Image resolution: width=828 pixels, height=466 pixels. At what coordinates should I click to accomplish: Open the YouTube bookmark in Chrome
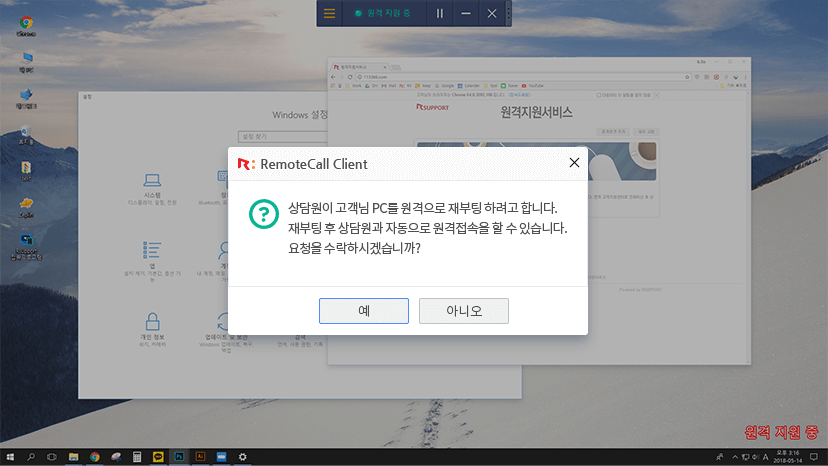click(533, 86)
